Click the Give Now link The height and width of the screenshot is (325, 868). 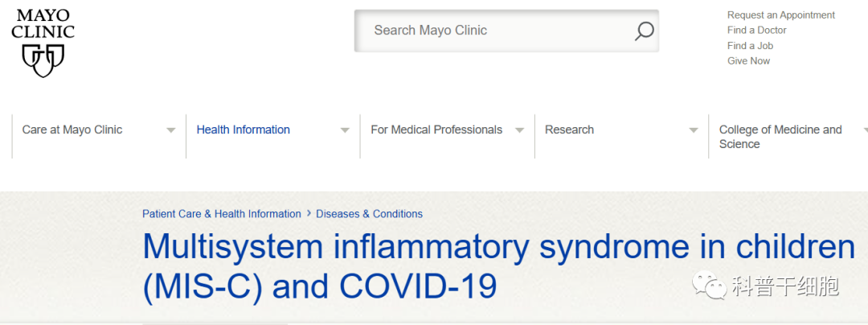pyautogui.click(x=748, y=61)
